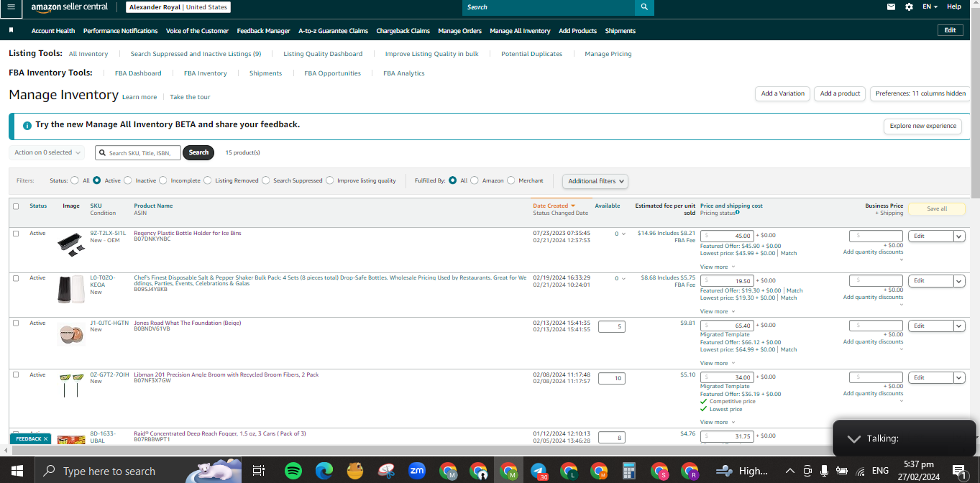Open Windows Task View

(258, 471)
